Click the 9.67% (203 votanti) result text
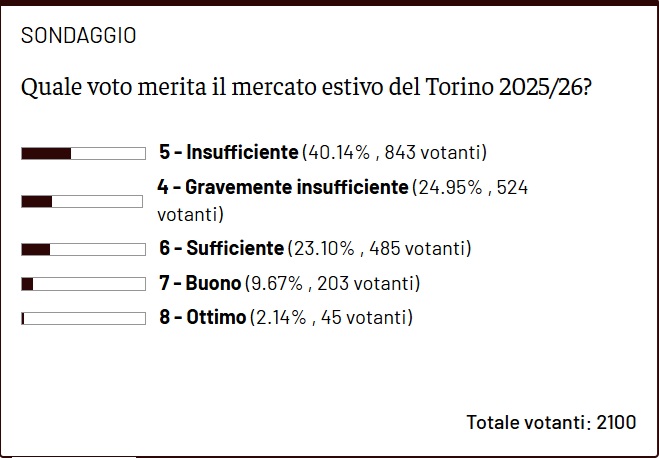The height and width of the screenshot is (458, 659). 333,284
